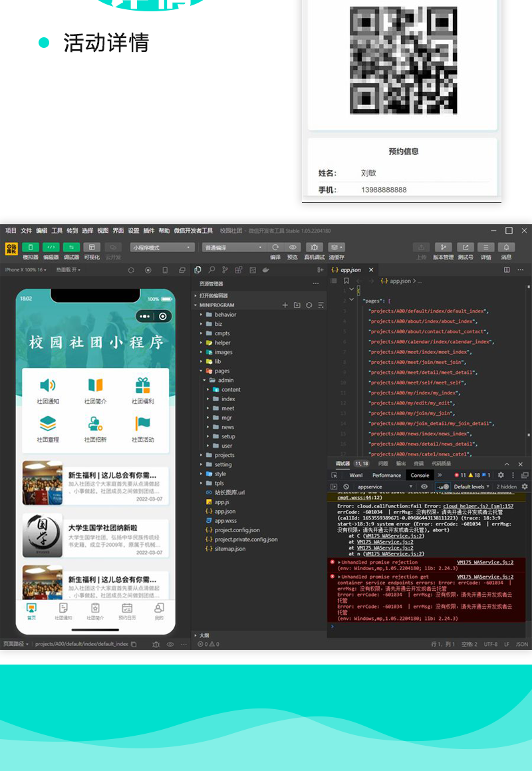Image resolution: width=532 pixels, height=771 pixels.
Task: Click the Upload (上传) button
Action: 420,245
